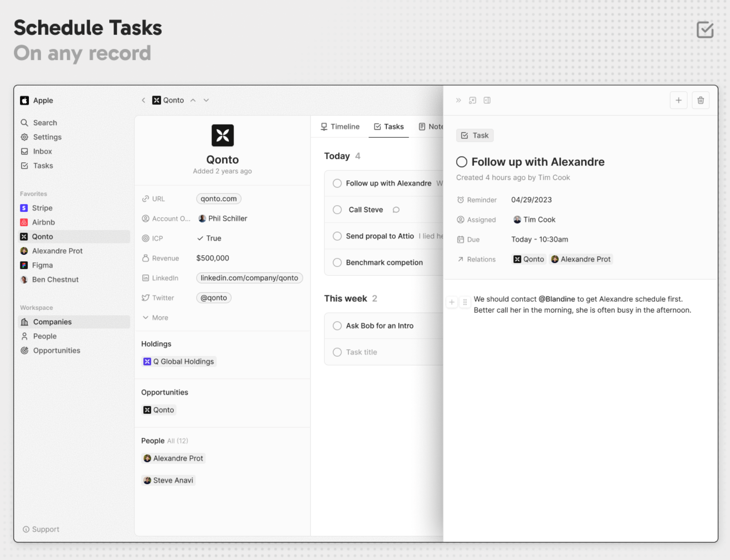The height and width of the screenshot is (560, 730).
Task: Toggle the ICP True value
Action: [209, 239]
